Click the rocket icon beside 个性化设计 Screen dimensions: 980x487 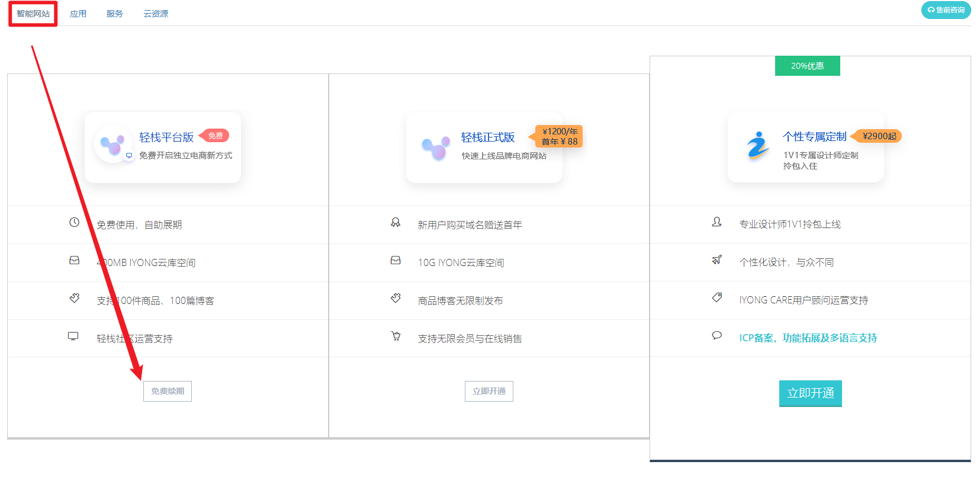pyautogui.click(x=716, y=259)
